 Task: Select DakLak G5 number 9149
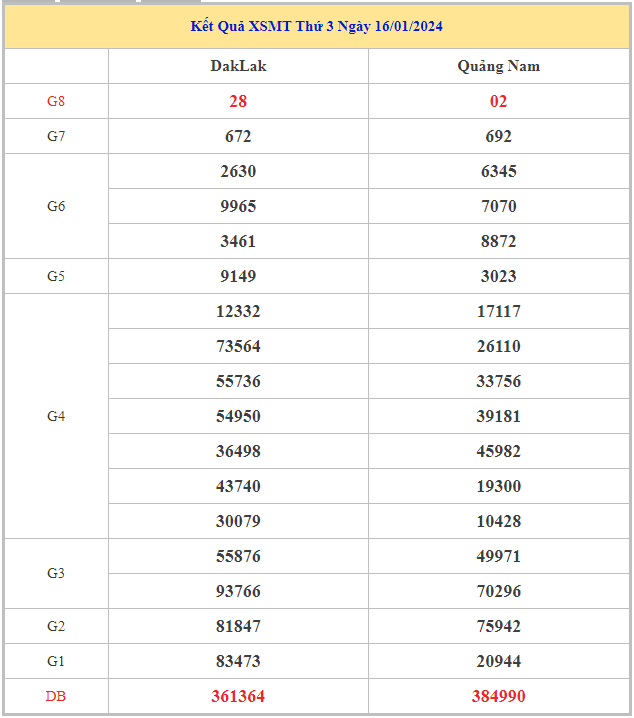238,276
